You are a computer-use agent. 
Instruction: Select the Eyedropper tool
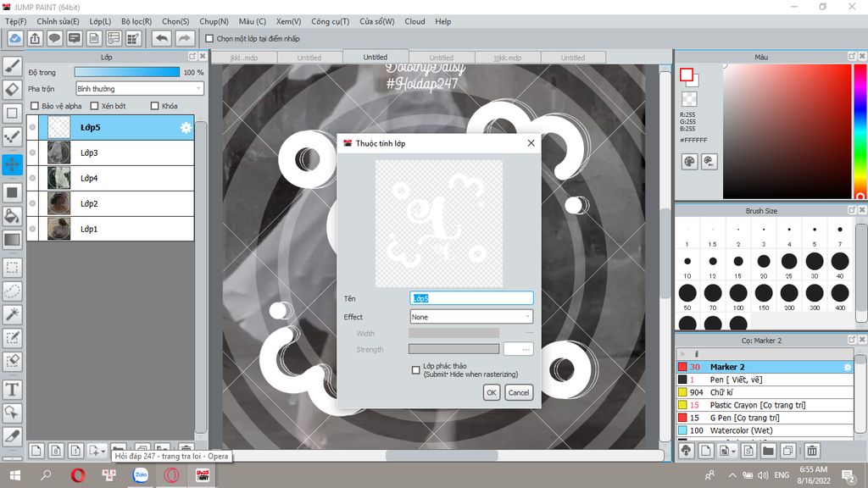12,436
